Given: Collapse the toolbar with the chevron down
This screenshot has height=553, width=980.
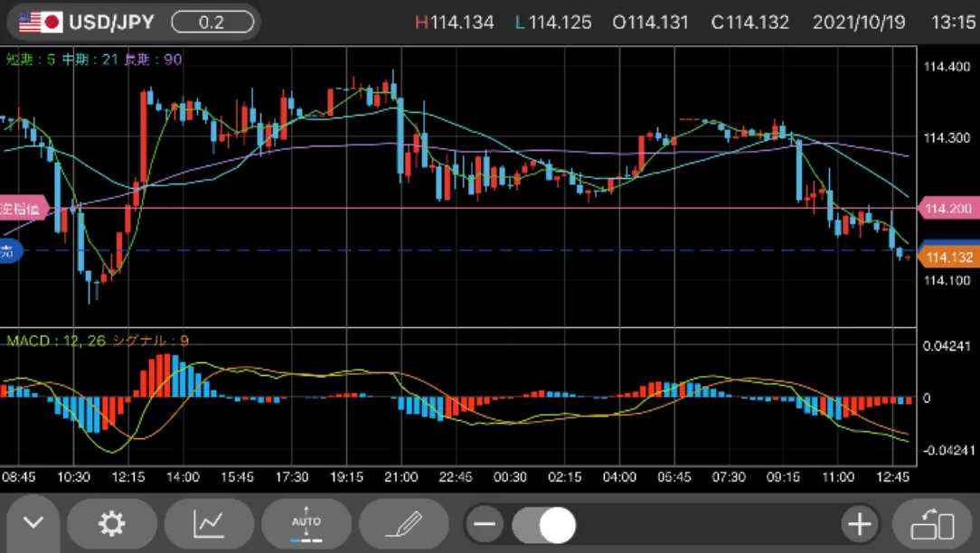Looking at the screenshot, I should (x=33, y=523).
